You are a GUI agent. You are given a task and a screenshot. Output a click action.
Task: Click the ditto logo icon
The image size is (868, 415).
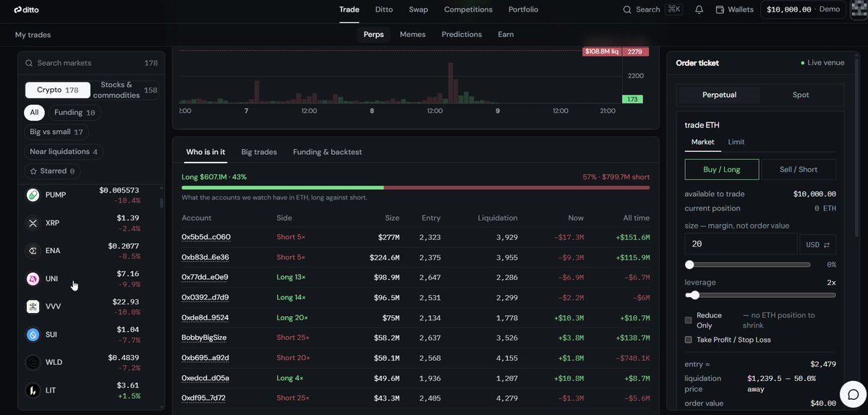click(19, 9)
